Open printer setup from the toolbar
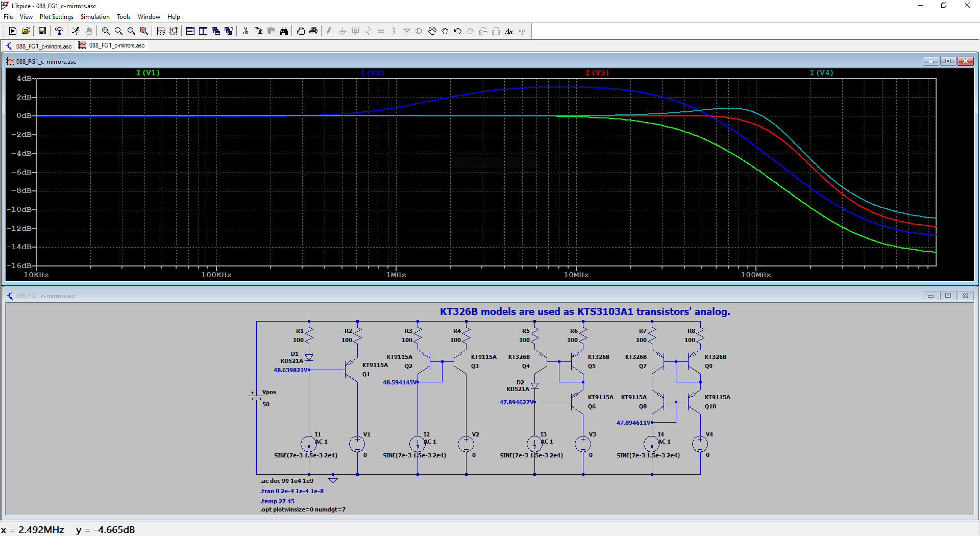This screenshot has height=536, width=980. (x=301, y=31)
